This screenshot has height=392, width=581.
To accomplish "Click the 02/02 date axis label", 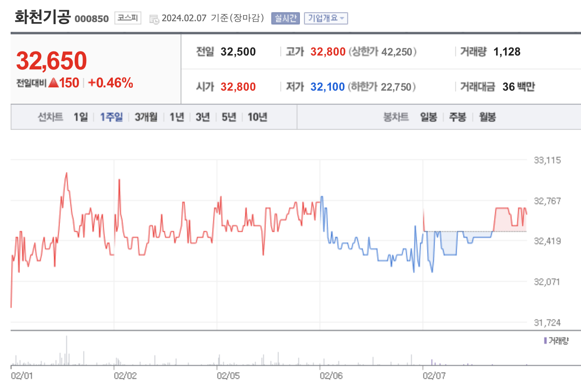I will (x=125, y=376).
